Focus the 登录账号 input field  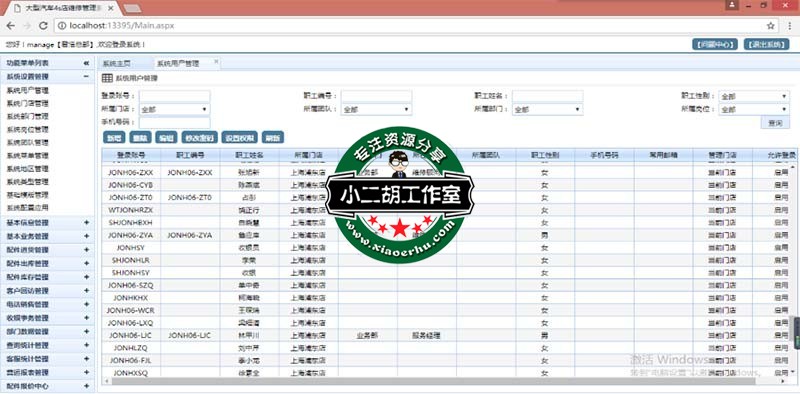point(174,96)
